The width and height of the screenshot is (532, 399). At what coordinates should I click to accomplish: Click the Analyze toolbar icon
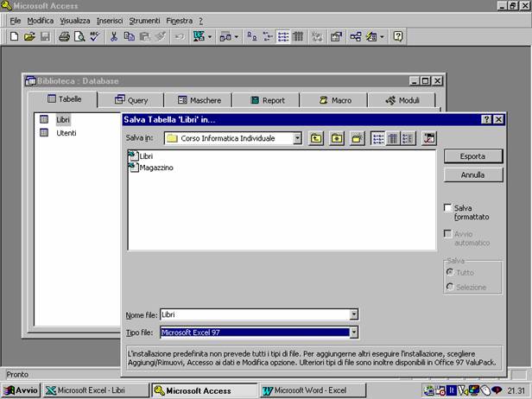[x=225, y=36]
